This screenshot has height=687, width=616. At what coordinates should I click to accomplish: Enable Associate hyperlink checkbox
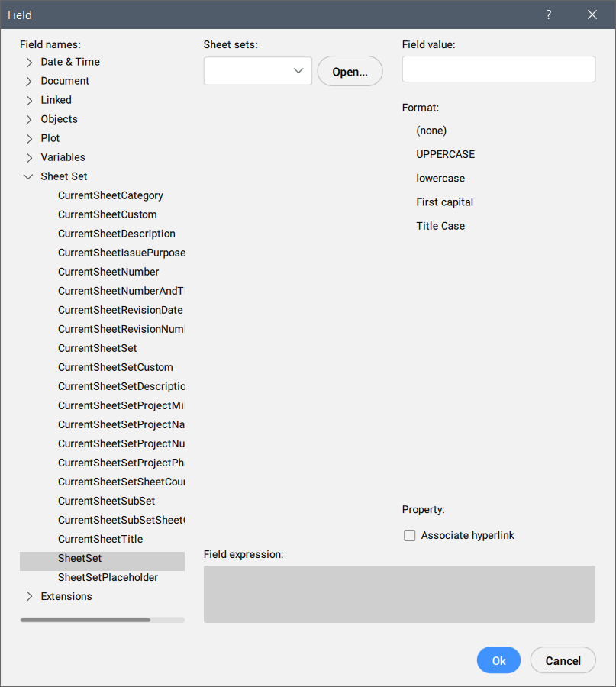[x=410, y=536]
